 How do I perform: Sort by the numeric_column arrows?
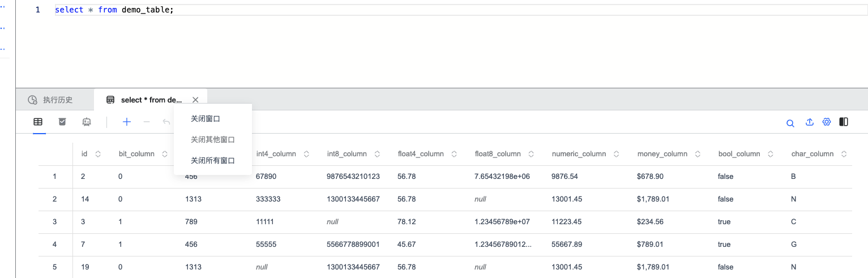[617, 154]
